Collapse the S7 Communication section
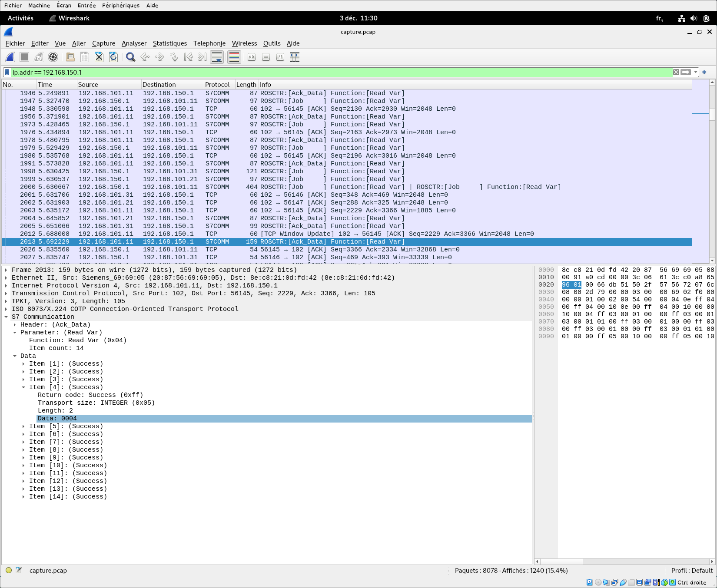Screen dimensions: 717x588 (6, 317)
